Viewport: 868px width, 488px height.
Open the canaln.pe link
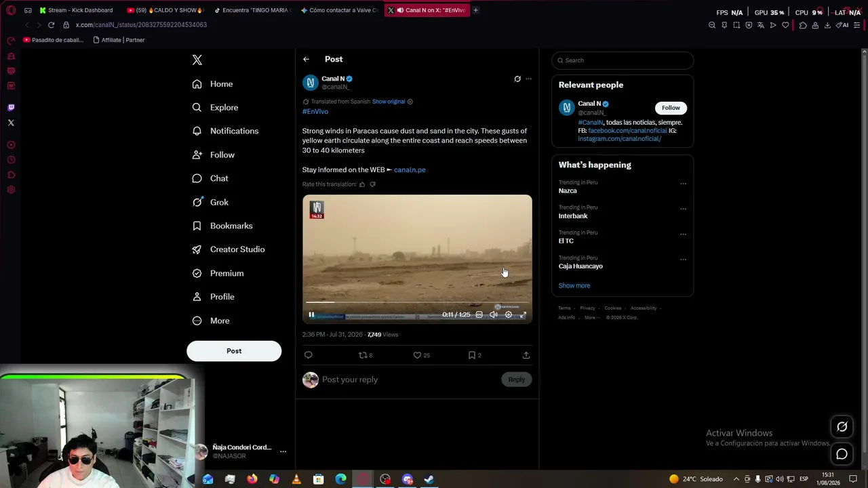tap(410, 169)
